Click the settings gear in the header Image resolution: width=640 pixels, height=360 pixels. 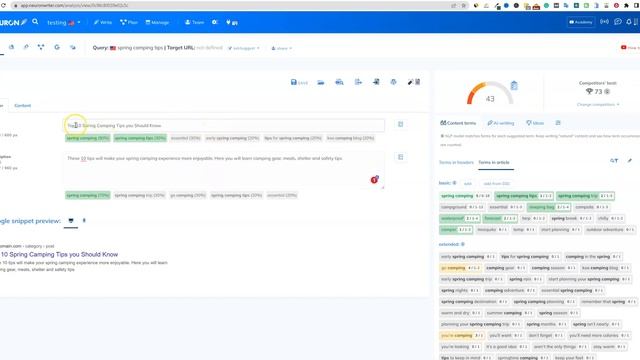(x=215, y=22)
